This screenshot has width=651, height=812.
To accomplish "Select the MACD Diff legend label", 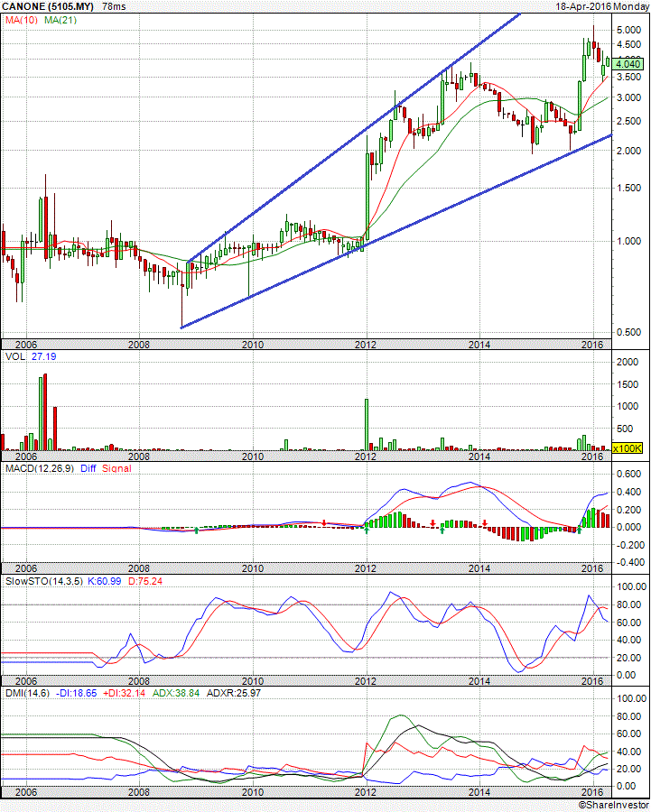I will pyautogui.click(x=88, y=468).
